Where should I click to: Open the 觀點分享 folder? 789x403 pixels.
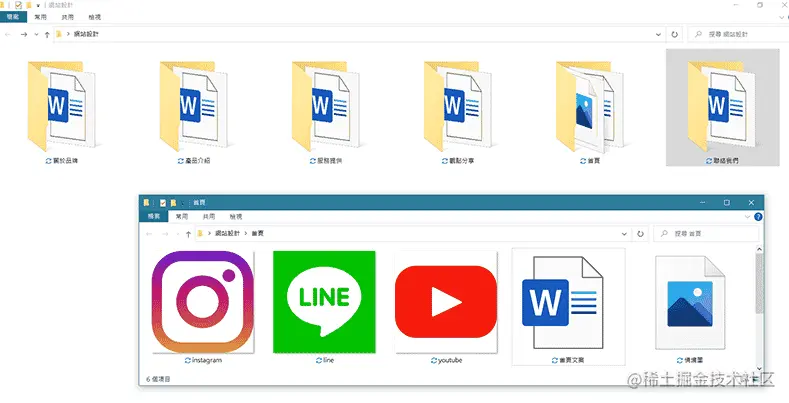458,112
